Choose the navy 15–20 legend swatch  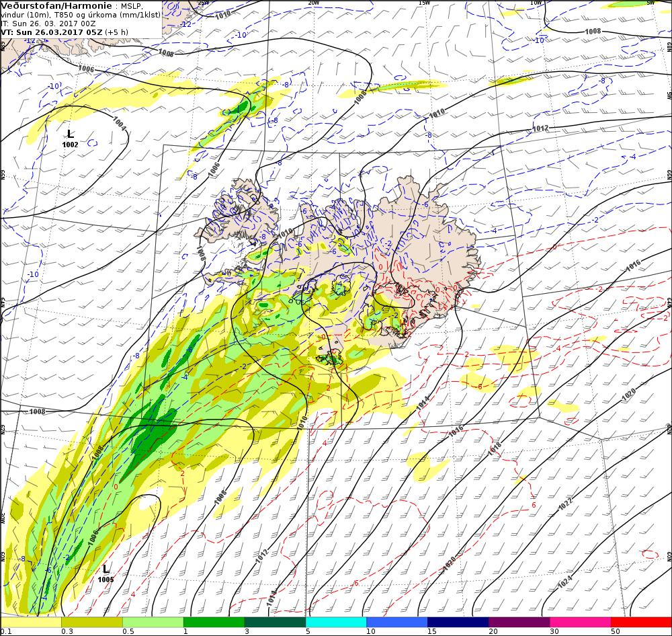point(458,622)
